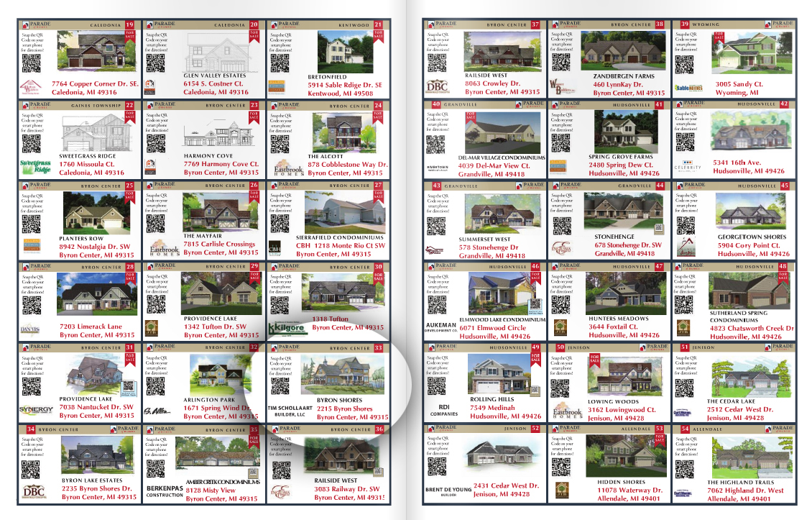
Task: Click the address 6154 S. Costner Ct.
Action: [213, 83]
